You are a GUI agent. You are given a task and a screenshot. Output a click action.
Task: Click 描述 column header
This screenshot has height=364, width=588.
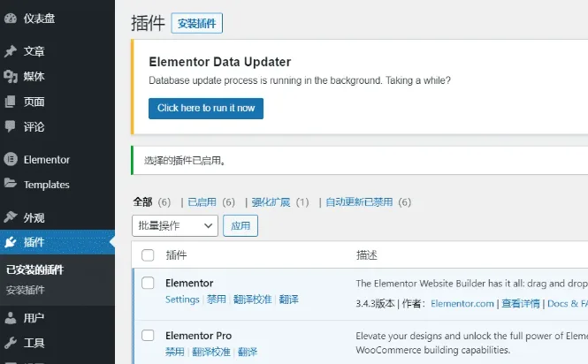(366, 255)
